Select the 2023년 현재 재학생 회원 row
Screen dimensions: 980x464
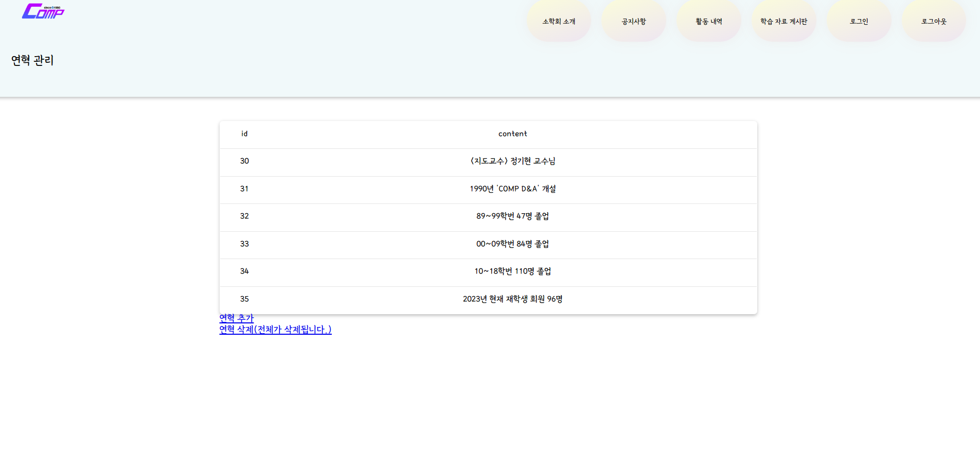click(x=512, y=299)
